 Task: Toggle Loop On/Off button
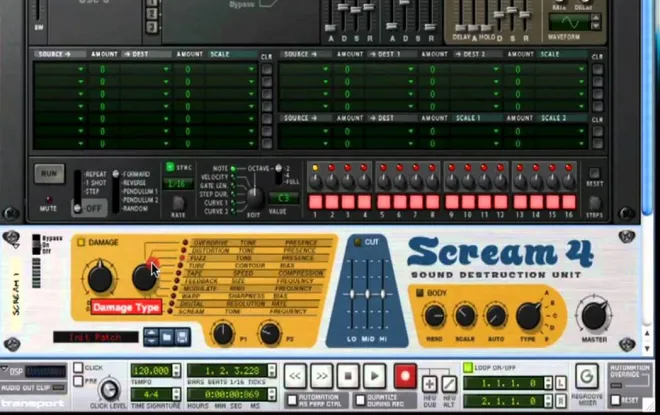tap(468, 367)
